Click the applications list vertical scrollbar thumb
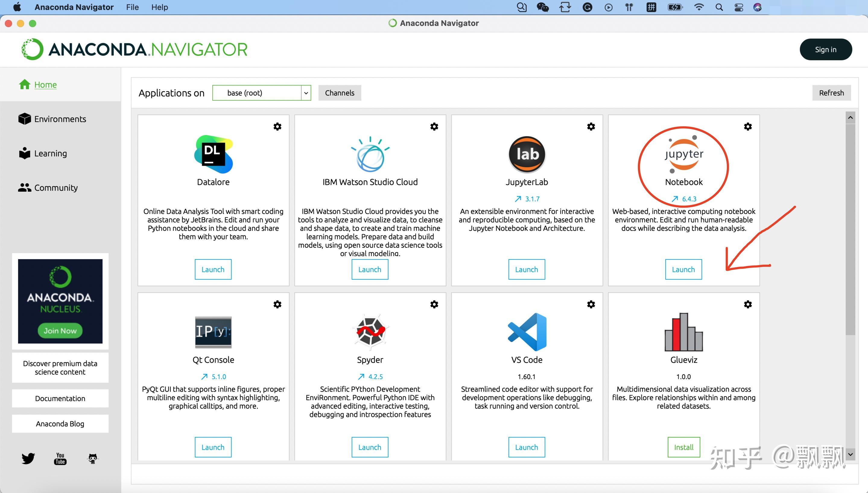868x493 pixels. point(850,229)
